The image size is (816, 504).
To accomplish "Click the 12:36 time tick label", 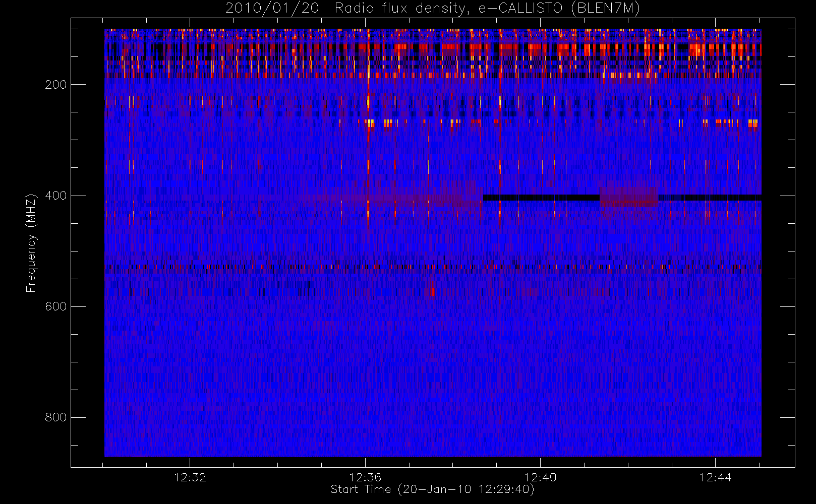I will tap(365, 477).
